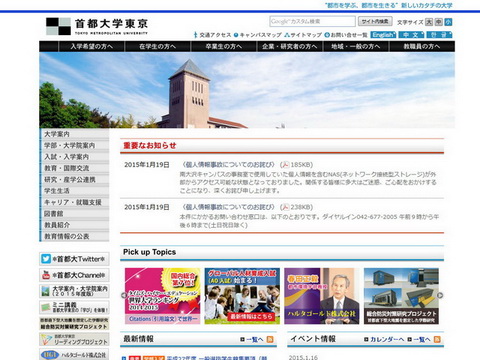The height and width of the screenshot is (360, 480).
Task: Open the sidebar 総合防災対策研究プロジェクト banner
Action: pyautogui.click(x=74, y=323)
